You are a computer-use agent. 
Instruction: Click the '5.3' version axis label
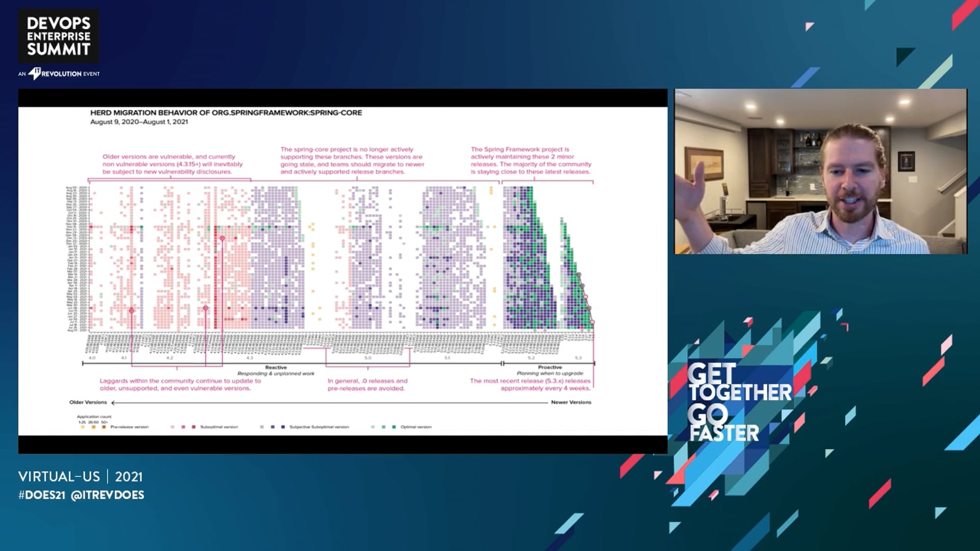(x=578, y=358)
